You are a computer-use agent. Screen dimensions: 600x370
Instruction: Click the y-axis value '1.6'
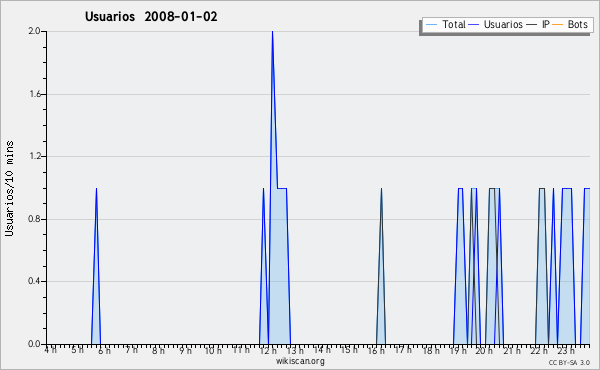pyautogui.click(x=34, y=94)
